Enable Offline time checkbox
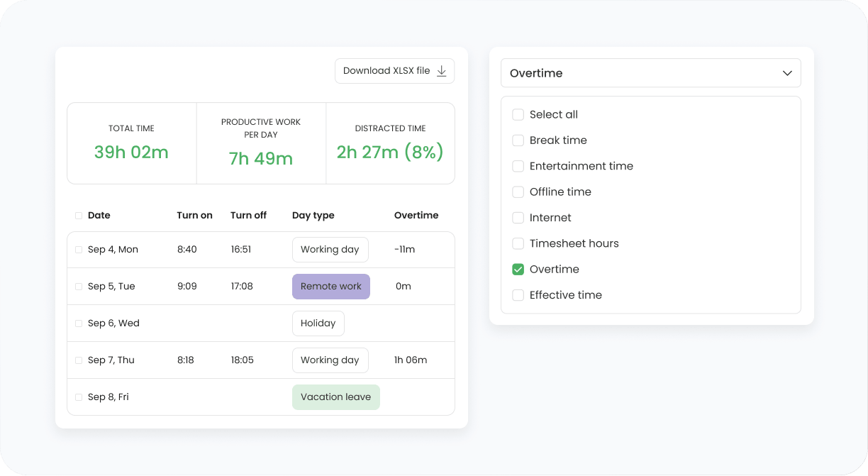 point(518,192)
